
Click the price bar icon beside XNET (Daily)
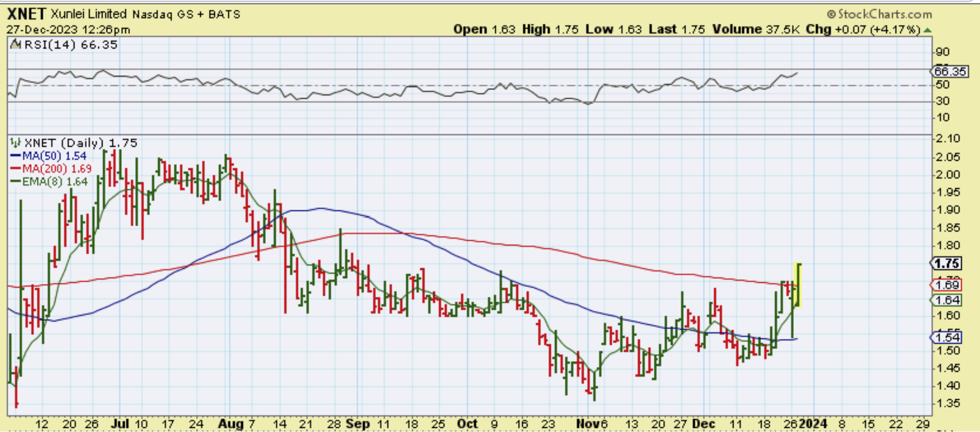coord(16,143)
